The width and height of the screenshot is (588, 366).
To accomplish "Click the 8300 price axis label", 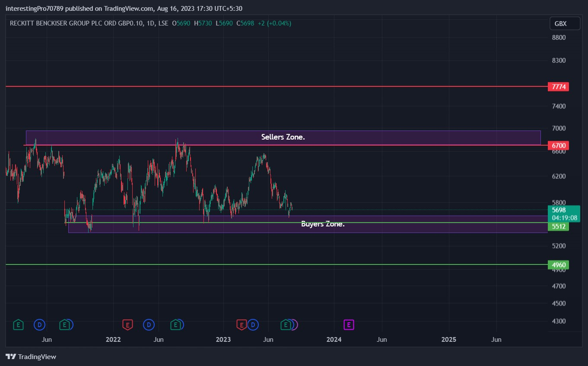I will (559, 60).
